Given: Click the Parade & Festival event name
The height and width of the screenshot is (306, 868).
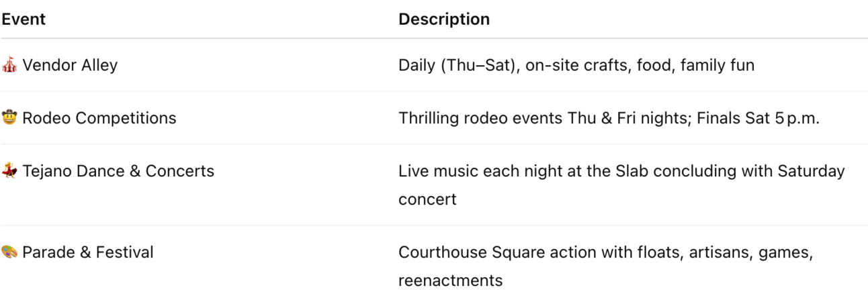Looking at the screenshot, I should (x=88, y=252).
